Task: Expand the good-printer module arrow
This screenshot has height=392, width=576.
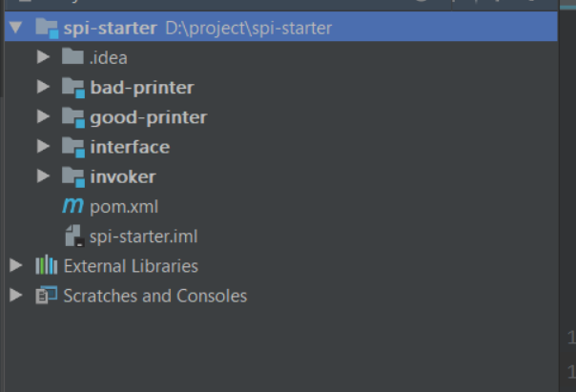Action: 42,117
